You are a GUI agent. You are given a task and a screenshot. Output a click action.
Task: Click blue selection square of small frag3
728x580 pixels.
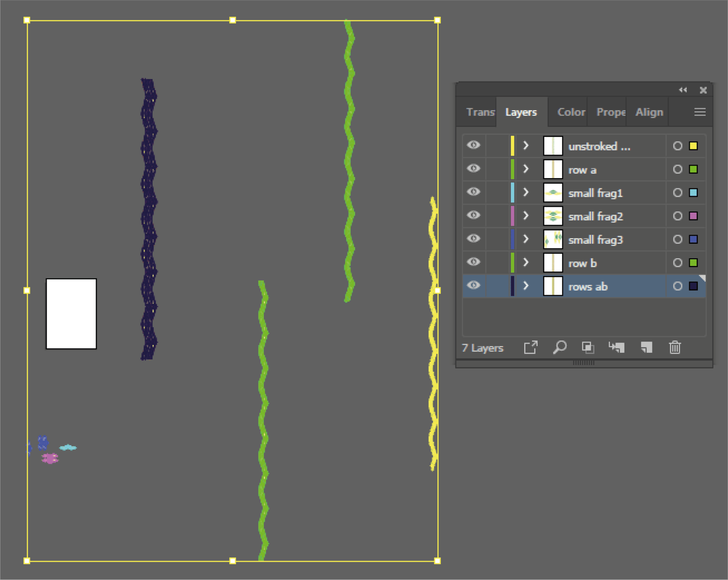point(694,239)
